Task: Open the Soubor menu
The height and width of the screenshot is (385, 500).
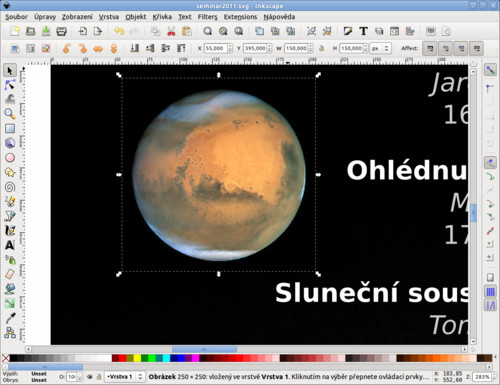Action: point(16,17)
